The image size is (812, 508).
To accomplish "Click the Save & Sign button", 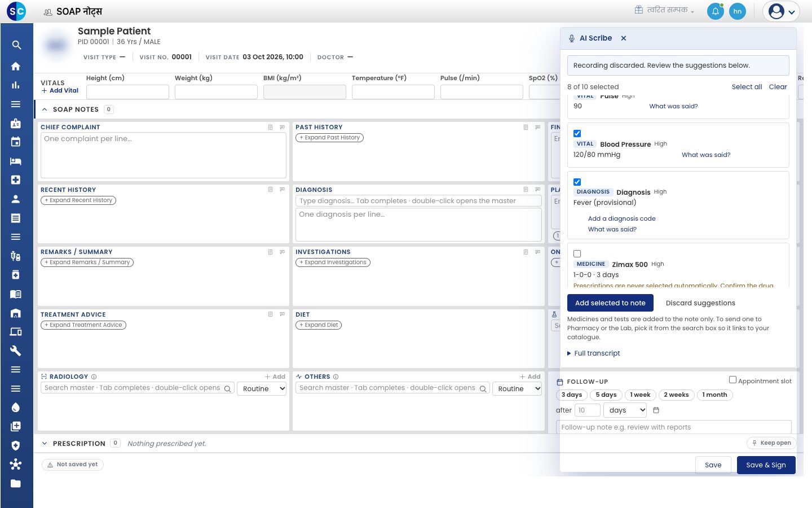I will tap(766, 465).
